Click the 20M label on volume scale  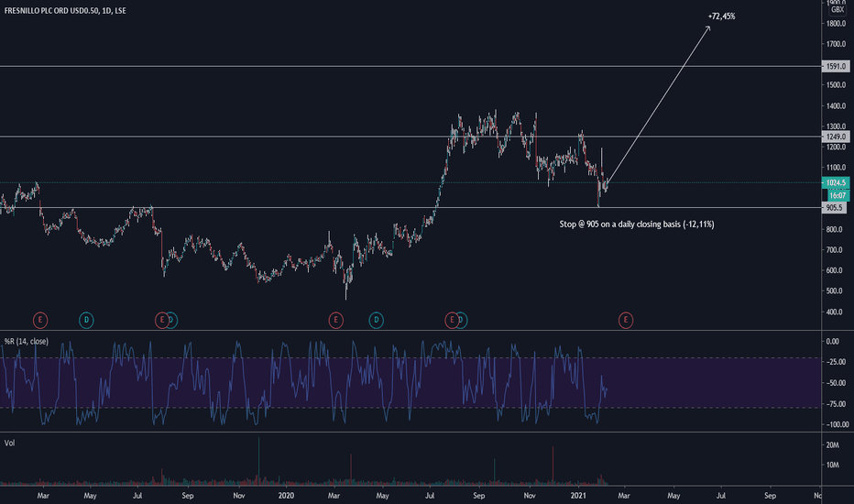coord(833,445)
